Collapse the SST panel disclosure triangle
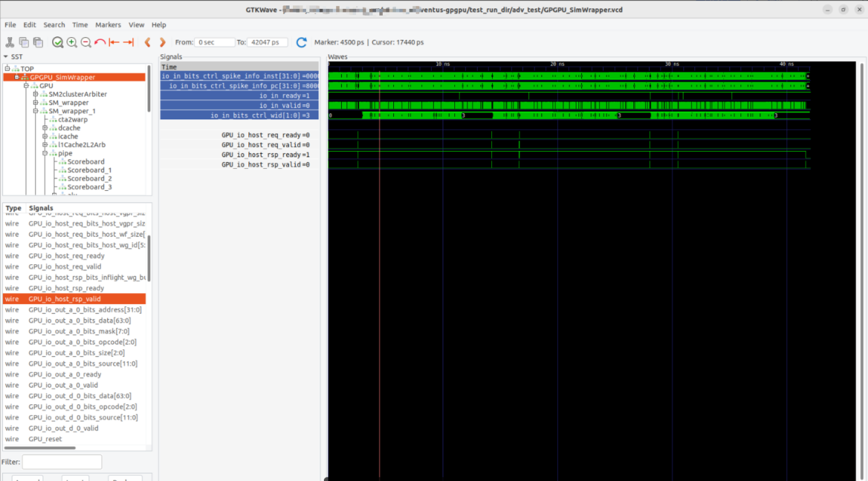The image size is (868, 481). pos(6,57)
